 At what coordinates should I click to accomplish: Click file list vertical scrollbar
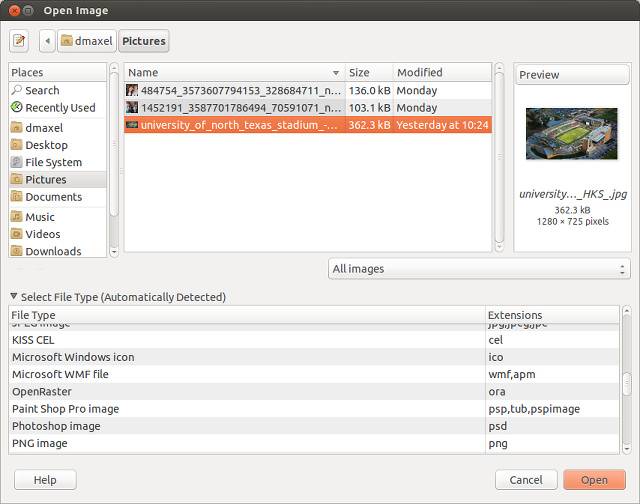[x=499, y=157]
